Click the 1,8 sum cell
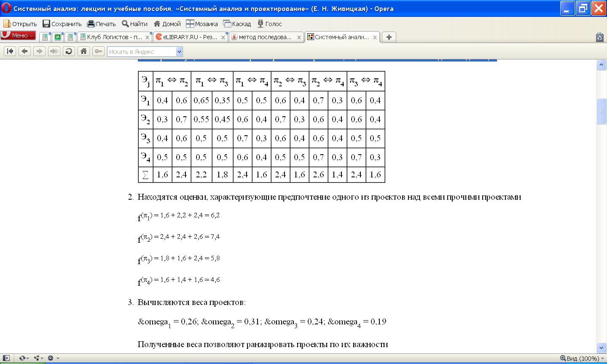The height and width of the screenshot is (364, 607). point(223,174)
